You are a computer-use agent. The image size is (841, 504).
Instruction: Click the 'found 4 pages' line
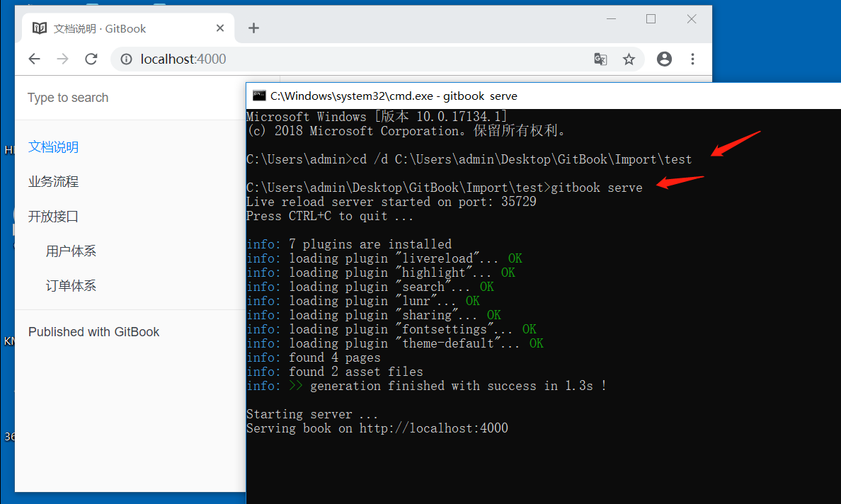313,357
